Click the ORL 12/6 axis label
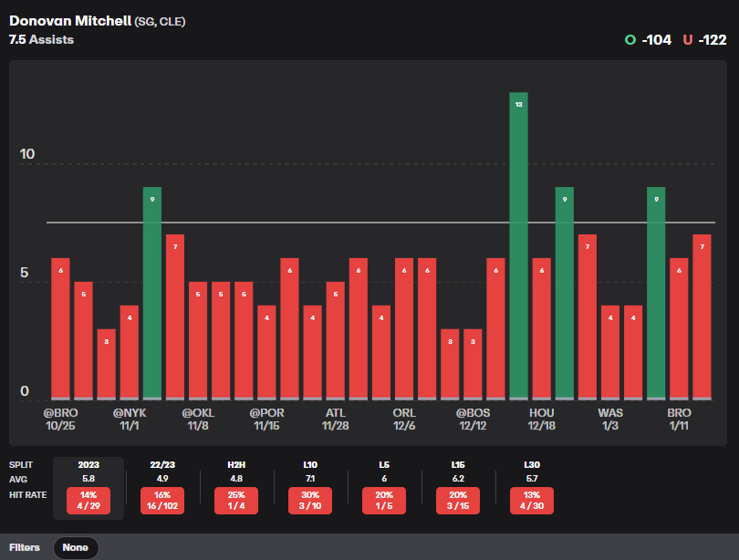The width and height of the screenshot is (739, 560). [404, 420]
